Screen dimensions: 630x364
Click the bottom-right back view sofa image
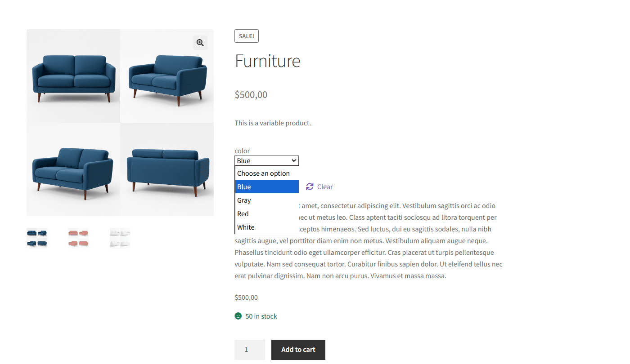[x=167, y=170]
